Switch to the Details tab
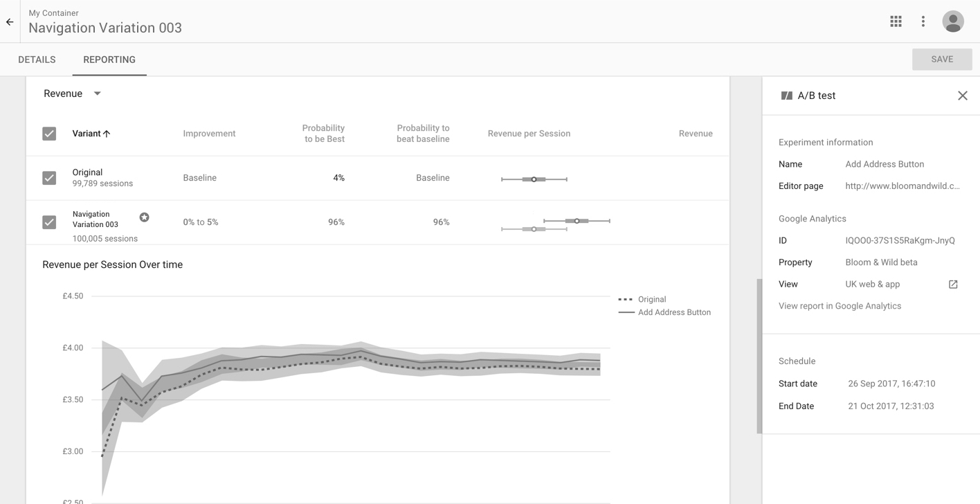980x504 pixels. [x=37, y=60]
